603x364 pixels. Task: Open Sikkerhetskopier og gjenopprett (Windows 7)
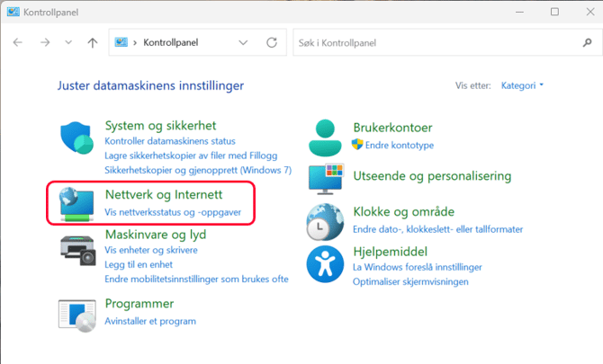198,170
